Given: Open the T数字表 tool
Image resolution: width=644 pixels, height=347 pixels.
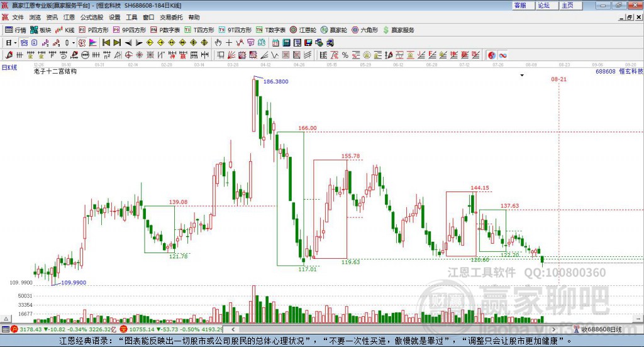Looking at the screenshot, I should pyautogui.click(x=270, y=30).
